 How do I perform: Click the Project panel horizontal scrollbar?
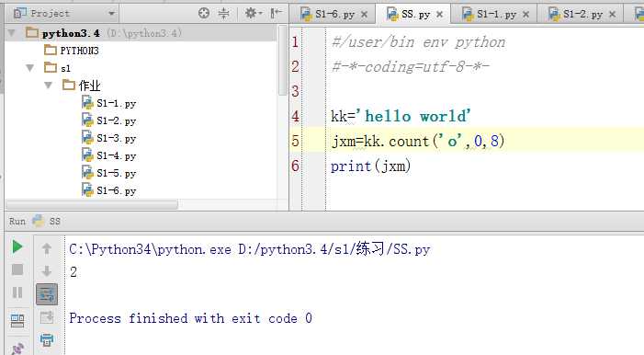coord(93,204)
